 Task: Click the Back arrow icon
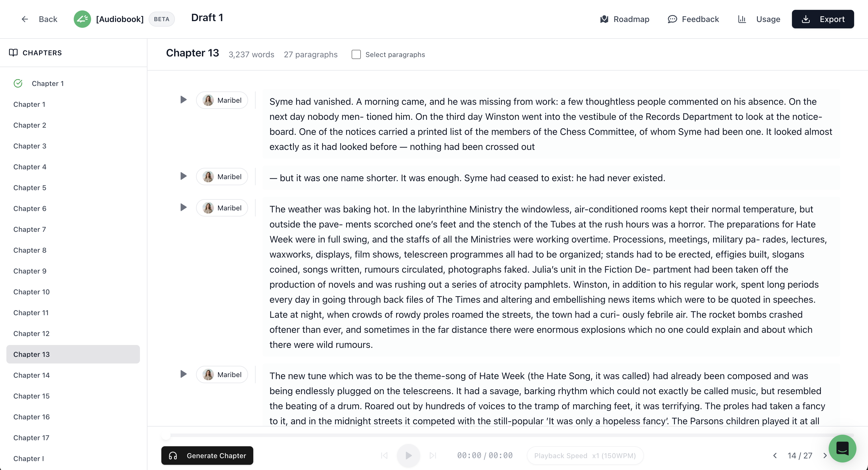(x=25, y=19)
